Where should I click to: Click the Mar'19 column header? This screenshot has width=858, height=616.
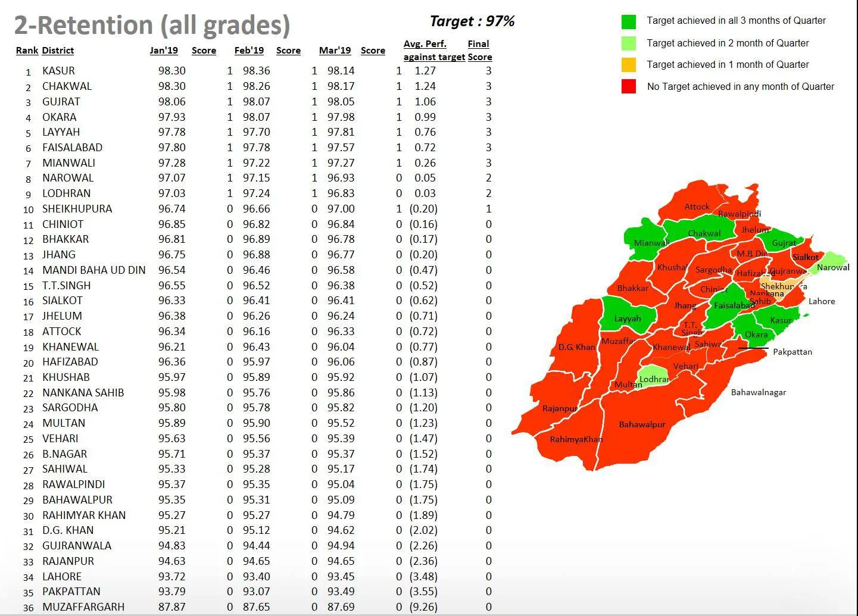(x=335, y=51)
